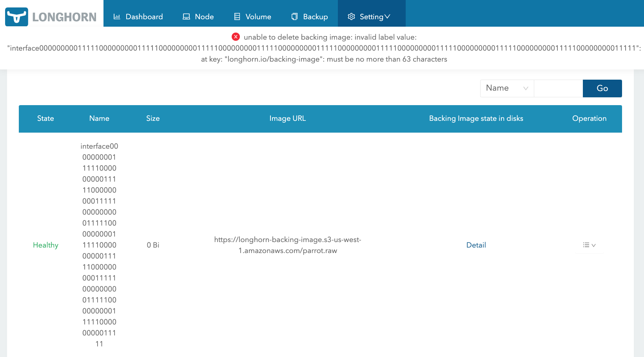The width and height of the screenshot is (644, 357).
Task: Expand the Setting dropdown chevron
Action: [388, 16]
